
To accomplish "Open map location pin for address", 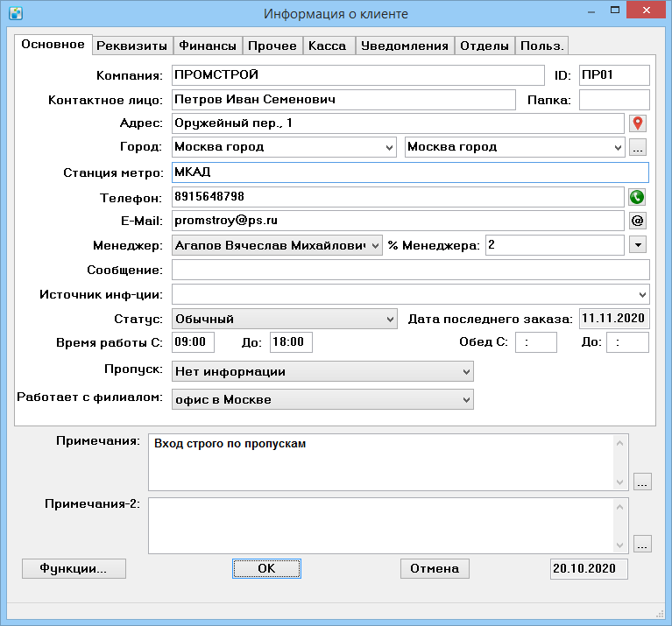I will [637, 123].
